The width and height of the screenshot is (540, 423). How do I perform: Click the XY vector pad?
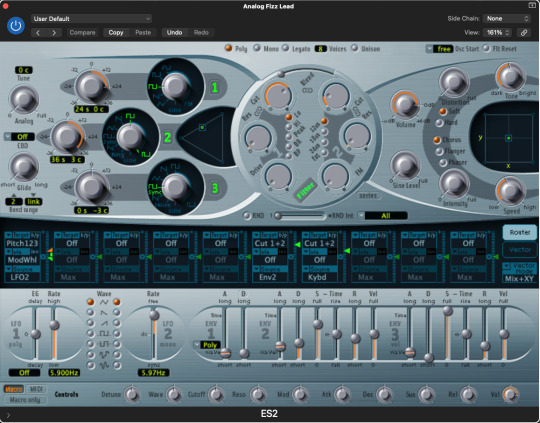click(x=508, y=138)
